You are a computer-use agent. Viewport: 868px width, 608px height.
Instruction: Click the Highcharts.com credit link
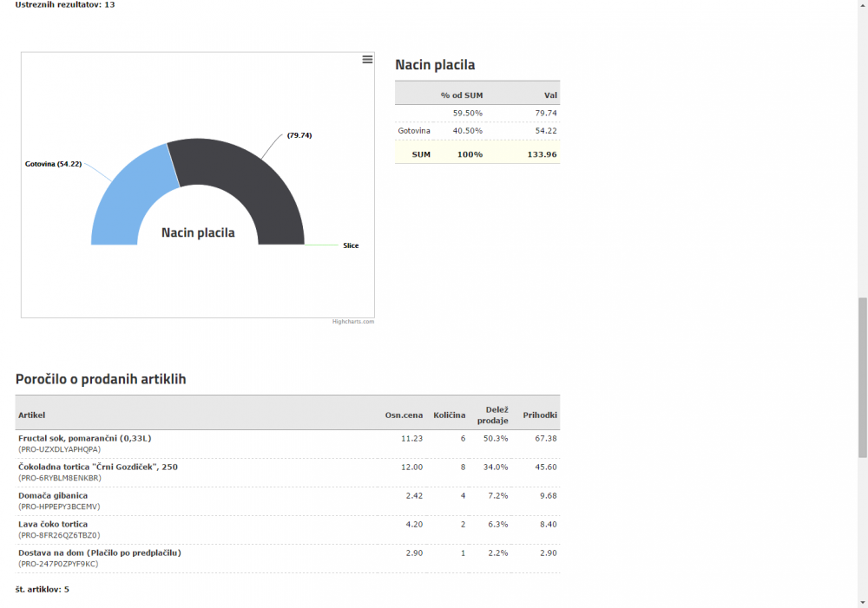tap(352, 322)
